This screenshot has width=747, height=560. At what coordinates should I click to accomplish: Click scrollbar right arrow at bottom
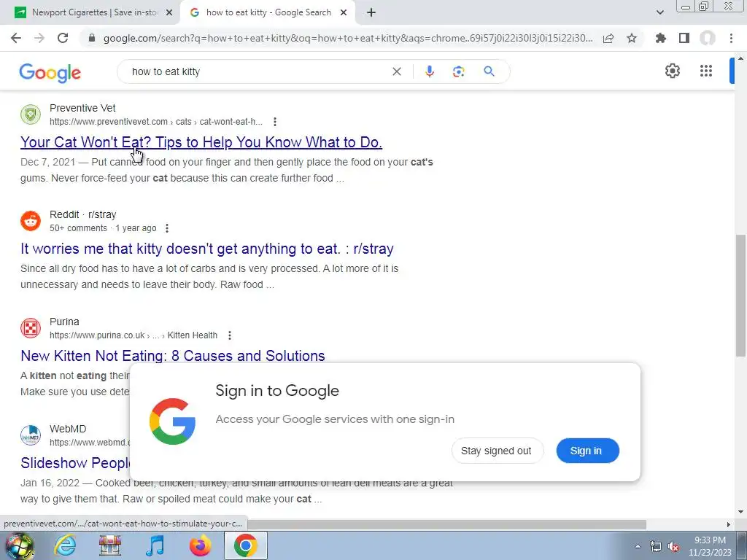[729, 524]
